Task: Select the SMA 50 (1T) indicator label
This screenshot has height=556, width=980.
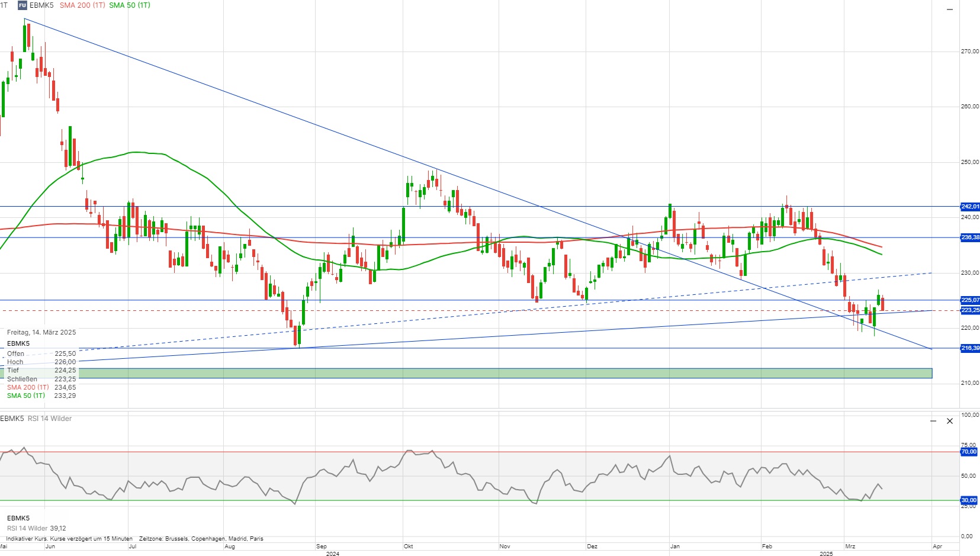Action: click(x=130, y=5)
